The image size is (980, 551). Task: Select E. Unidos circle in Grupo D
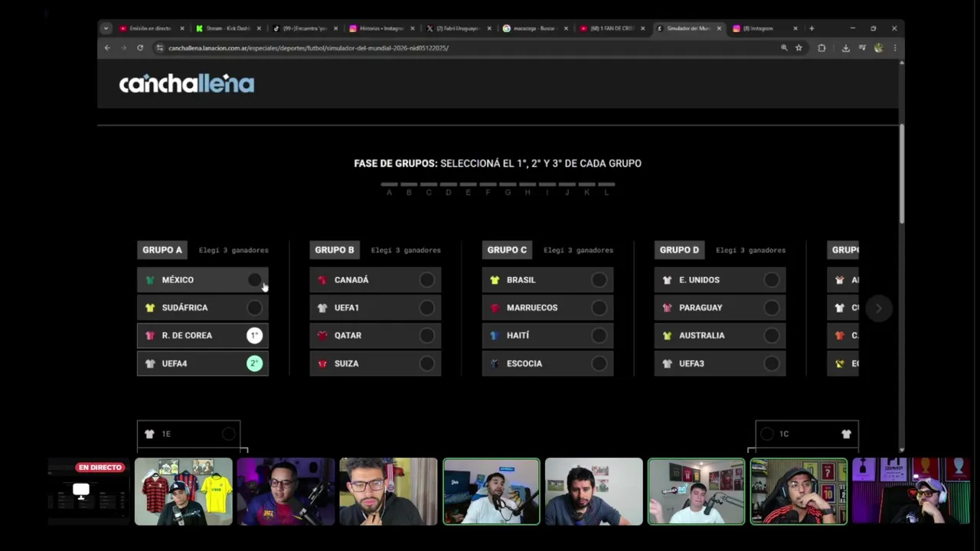pyautogui.click(x=771, y=280)
